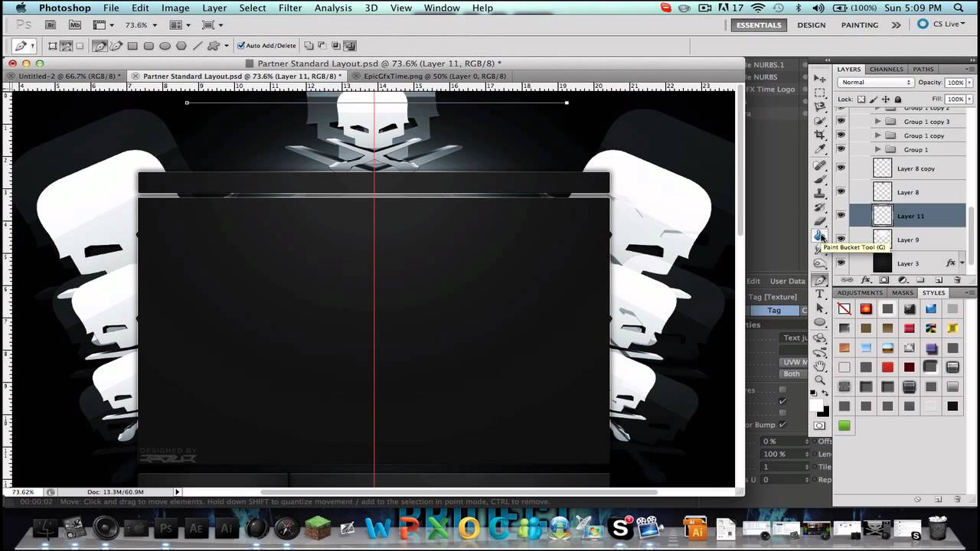Expand Group 1 folder
Viewport: 980px width, 551px height.
[x=877, y=149]
